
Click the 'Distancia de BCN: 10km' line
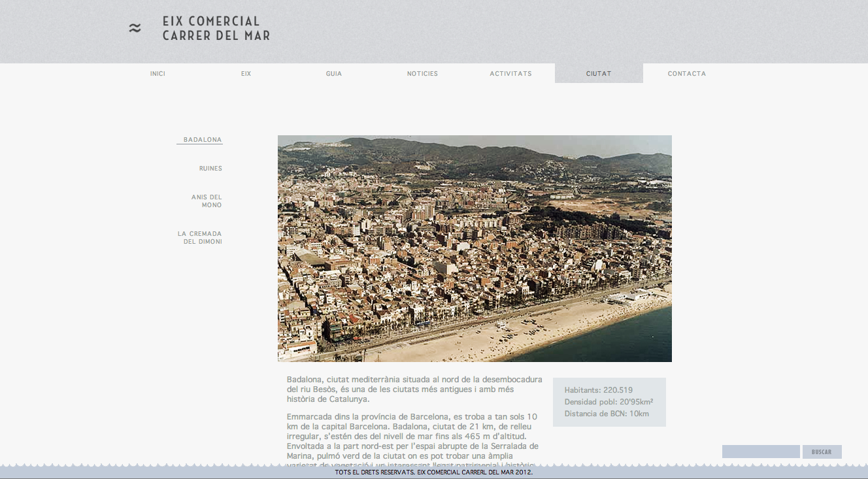607,413
